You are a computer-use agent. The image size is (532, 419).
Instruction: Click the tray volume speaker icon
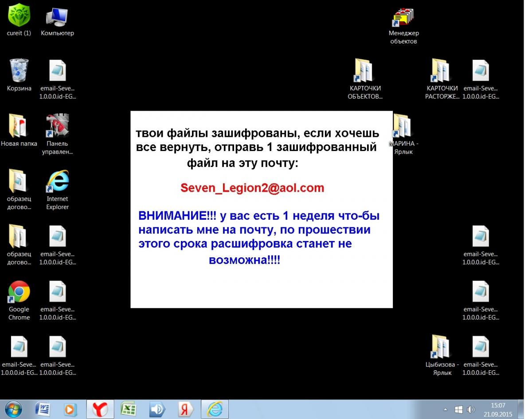pos(471,410)
